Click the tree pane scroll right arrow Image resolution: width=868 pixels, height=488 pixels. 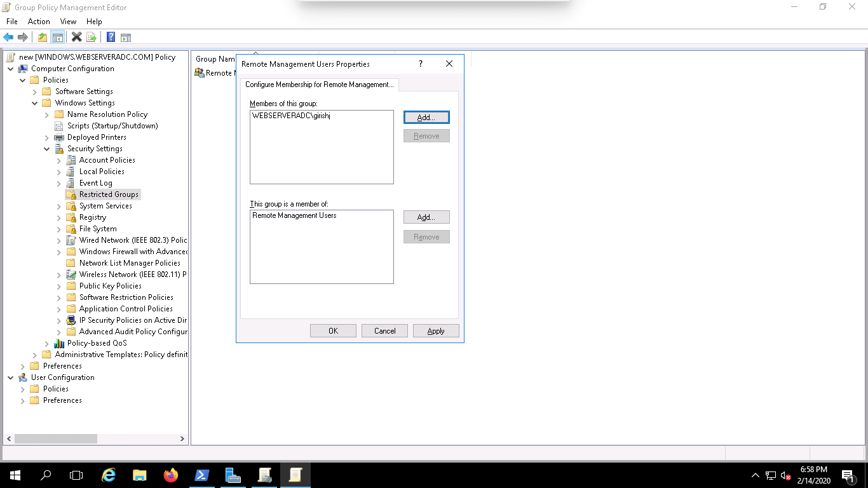pos(182,438)
